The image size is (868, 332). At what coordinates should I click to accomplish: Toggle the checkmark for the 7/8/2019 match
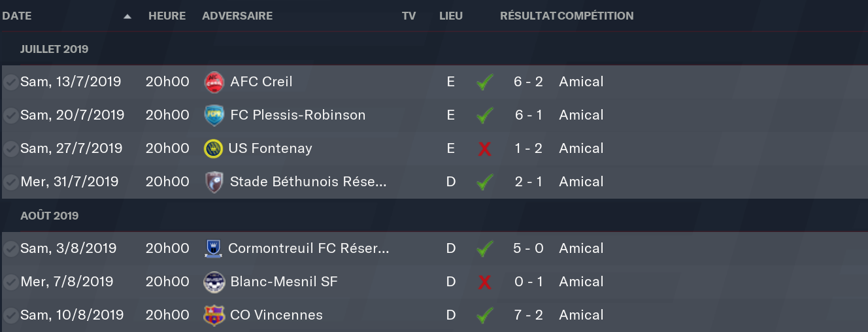tap(10, 282)
